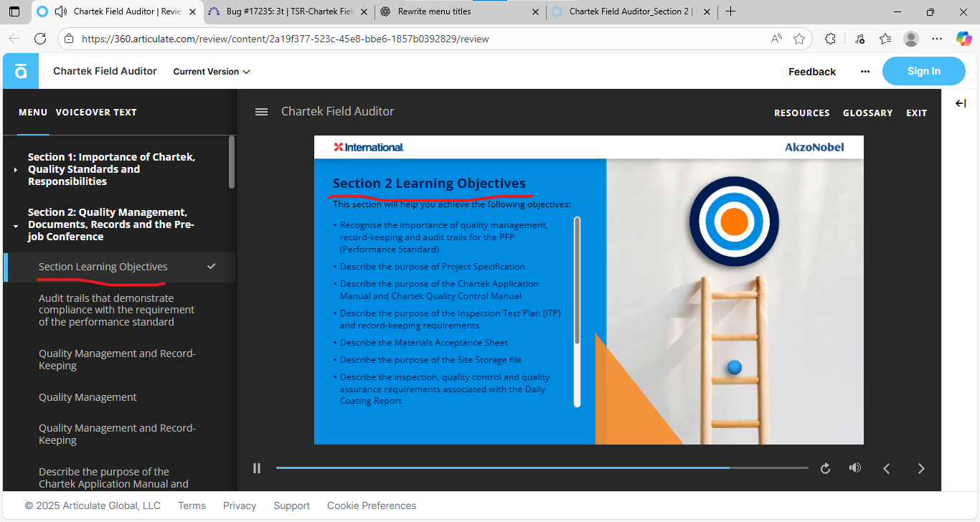The image size is (980, 522).
Task: Pause the slide playback
Action: (x=256, y=468)
